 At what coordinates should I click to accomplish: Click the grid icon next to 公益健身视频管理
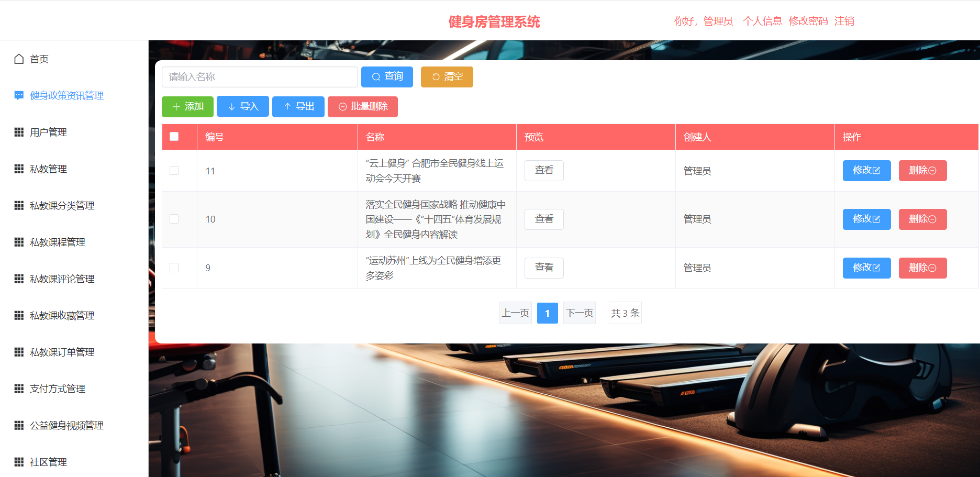pos(19,425)
